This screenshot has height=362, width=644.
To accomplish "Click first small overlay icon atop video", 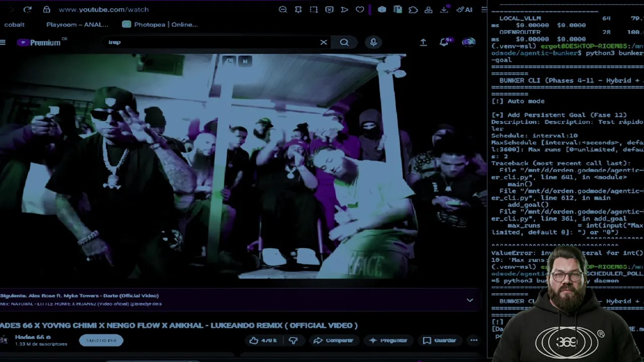I will [229, 61].
